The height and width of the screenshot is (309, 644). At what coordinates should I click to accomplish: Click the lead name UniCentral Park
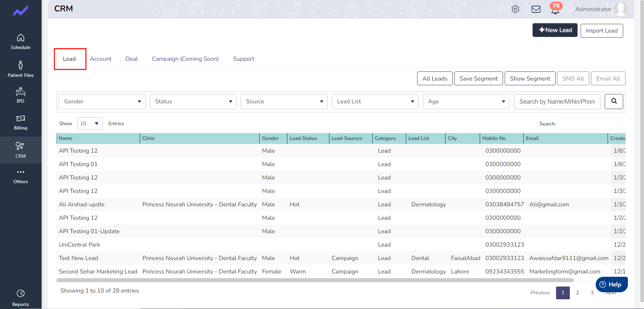coord(80,245)
